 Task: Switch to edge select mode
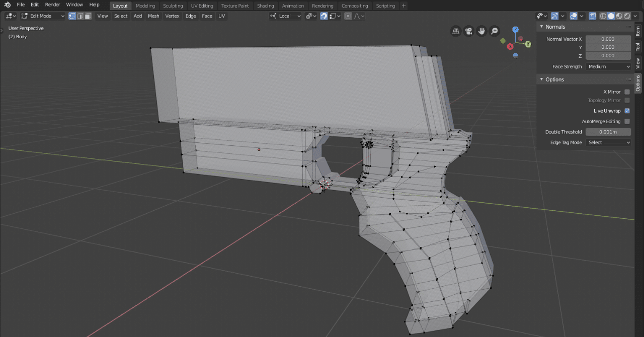pyautogui.click(x=80, y=16)
